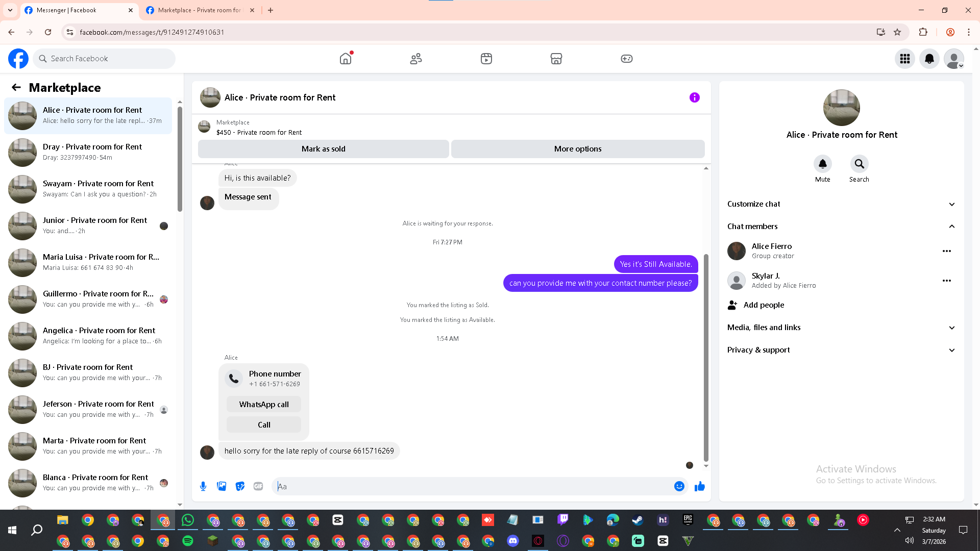This screenshot has width=980, height=551.
Task: Click the voice clip microphone icon
Action: tap(203, 486)
